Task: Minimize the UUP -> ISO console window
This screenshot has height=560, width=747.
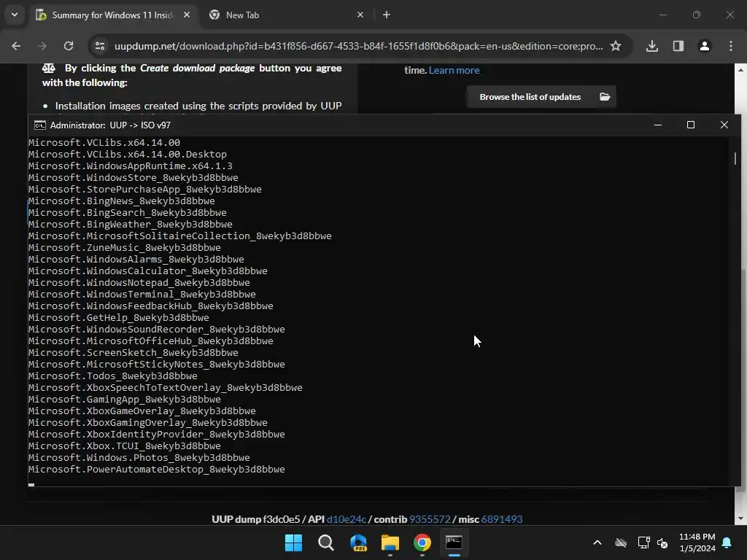Action: (658, 125)
